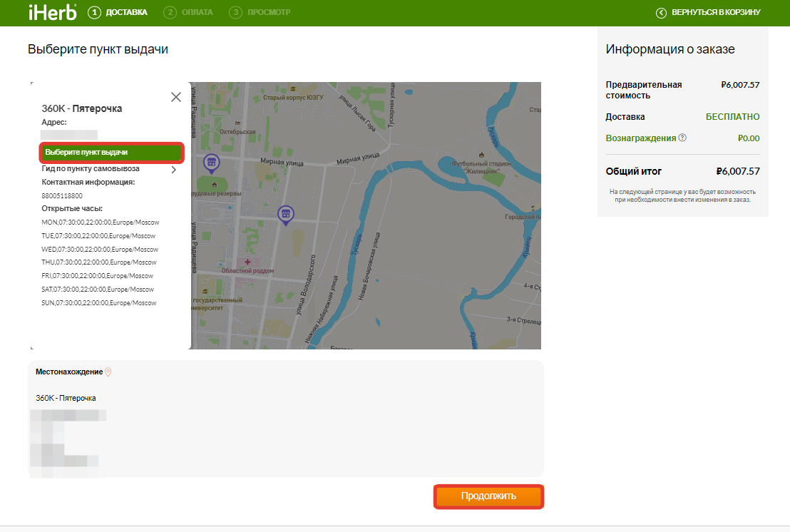Click phone number 88005118800

point(62,196)
